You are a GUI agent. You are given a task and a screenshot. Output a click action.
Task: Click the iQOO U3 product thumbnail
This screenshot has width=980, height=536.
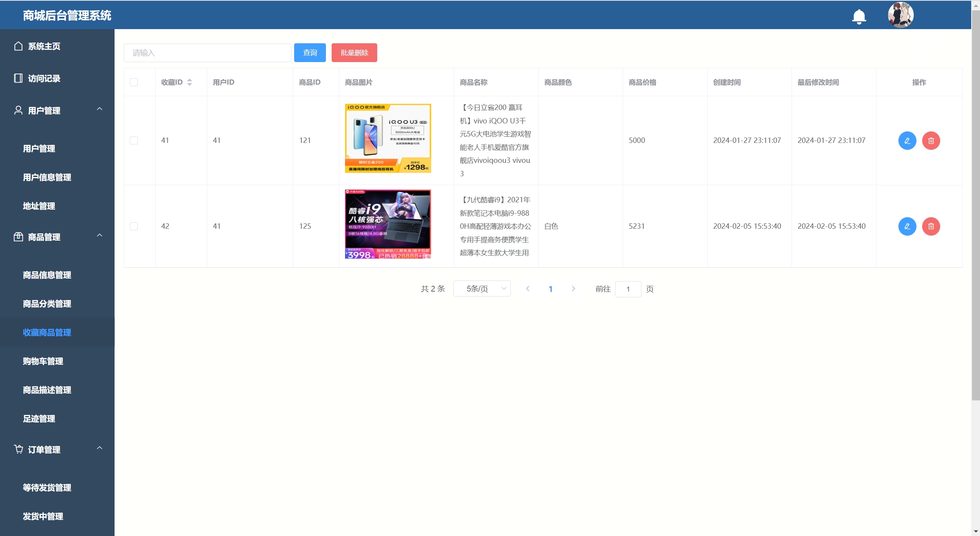388,138
